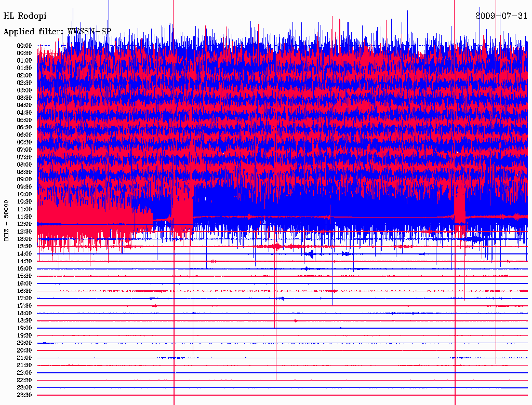The image size is (532, 405).
Task: Select the 08:00 time label
Action: pyautogui.click(x=24, y=165)
